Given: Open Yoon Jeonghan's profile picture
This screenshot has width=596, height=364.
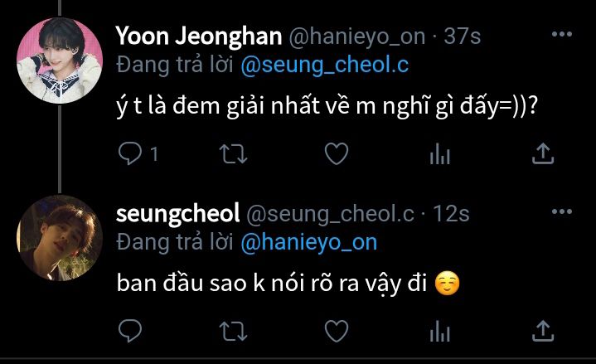Looking at the screenshot, I should coord(60,61).
